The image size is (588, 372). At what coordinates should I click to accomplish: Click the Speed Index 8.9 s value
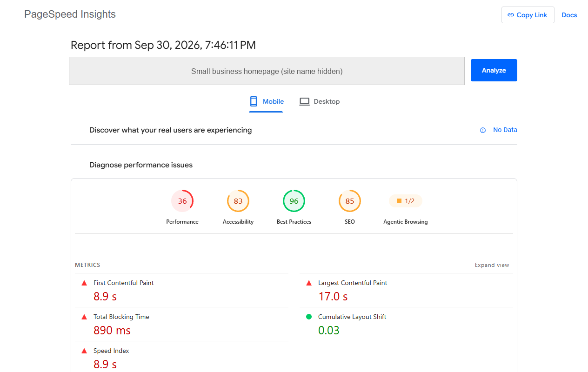(105, 364)
